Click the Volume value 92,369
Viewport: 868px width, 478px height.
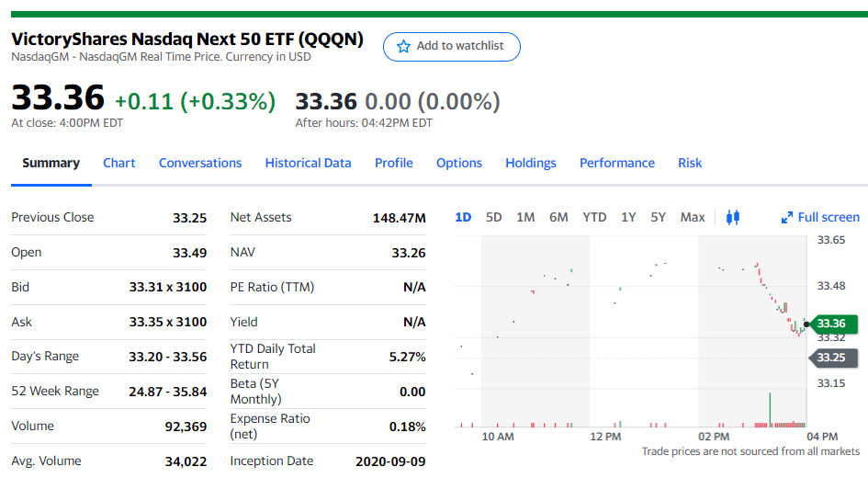coord(186,427)
